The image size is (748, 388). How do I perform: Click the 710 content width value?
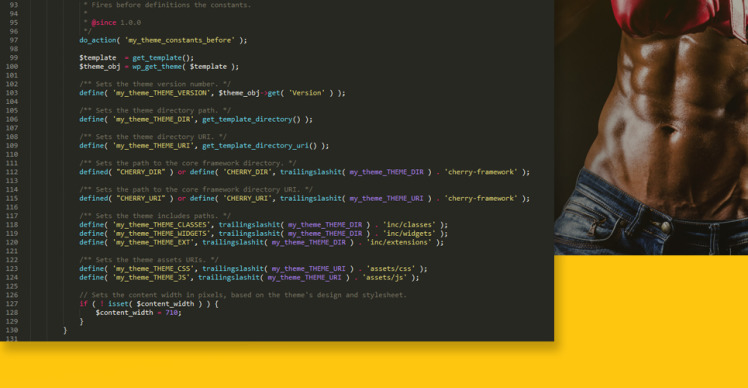pos(171,313)
